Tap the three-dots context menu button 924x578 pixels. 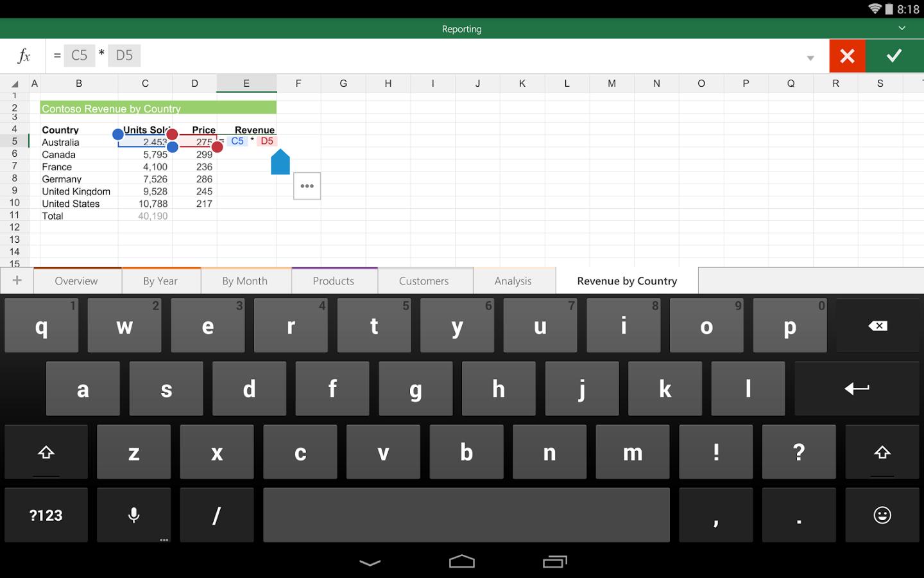pos(307,186)
